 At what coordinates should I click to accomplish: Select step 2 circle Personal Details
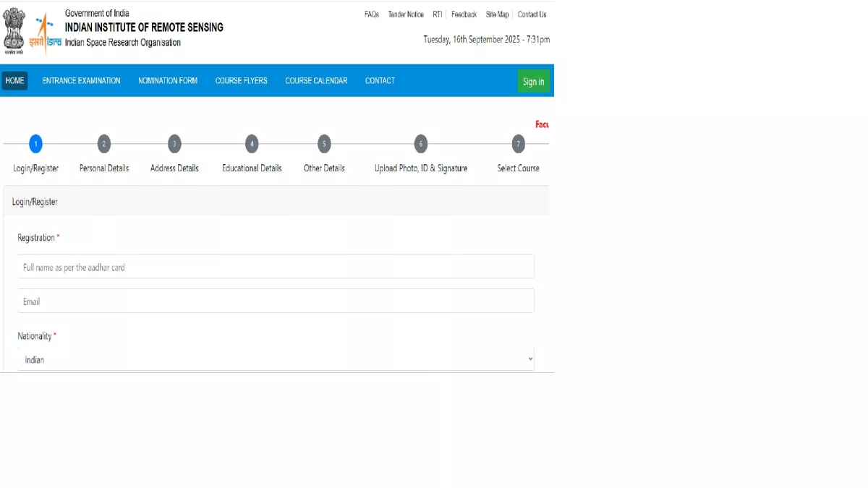pyautogui.click(x=104, y=144)
